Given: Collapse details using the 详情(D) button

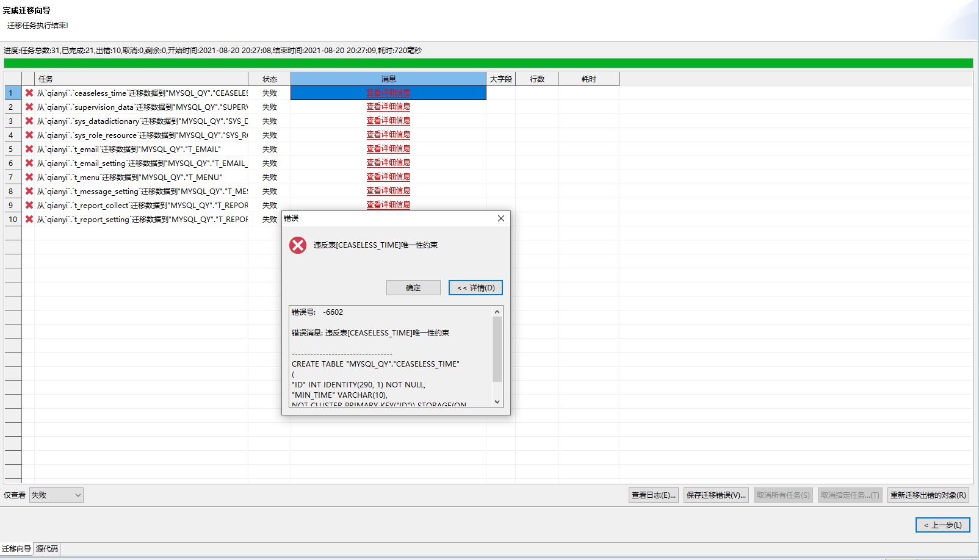Looking at the screenshot, I should 475,287.
